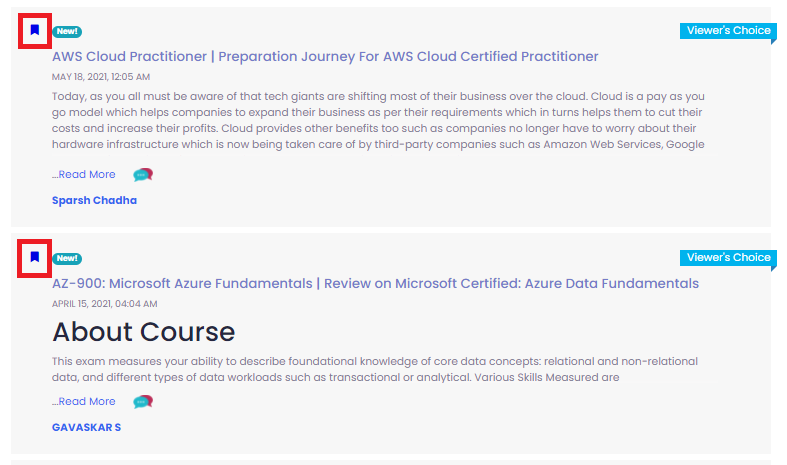The height and width of the screenshot is (465, 787).
Task: Click the partially visible third post card below
Action: pos(391,462)
